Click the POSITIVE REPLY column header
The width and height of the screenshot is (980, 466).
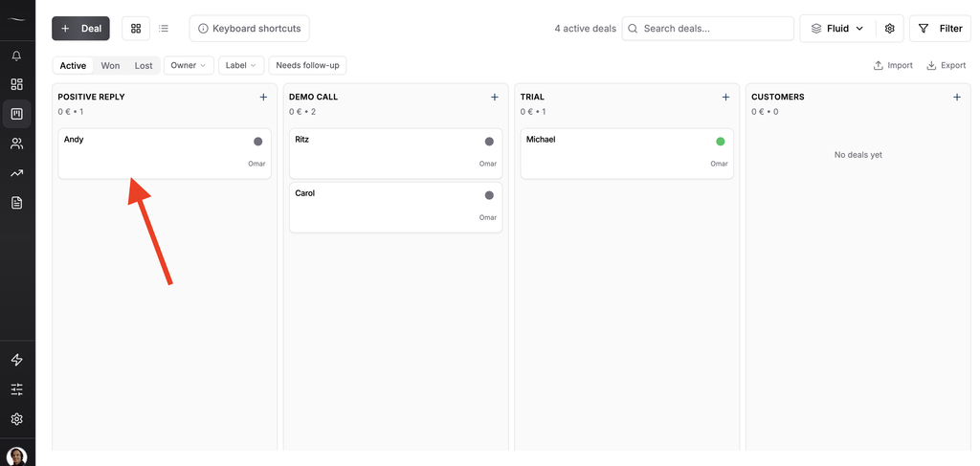point(91,97)
